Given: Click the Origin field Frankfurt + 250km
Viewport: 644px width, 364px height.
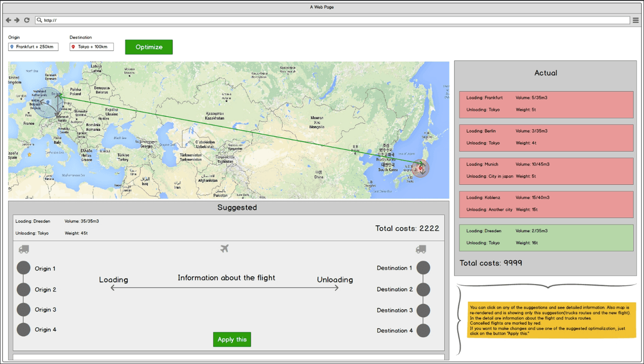Looking at the screenshot, I should point(33,47).
